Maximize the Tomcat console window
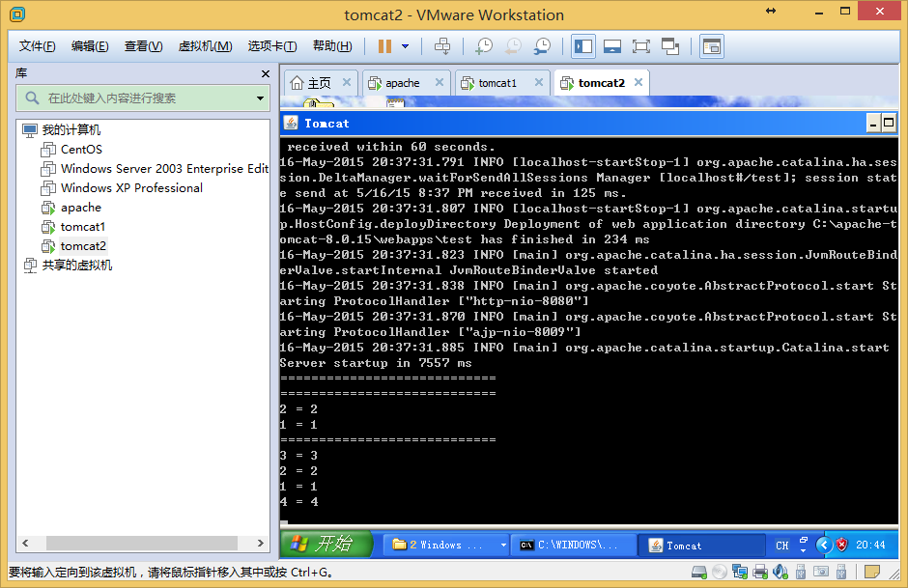 889,123
